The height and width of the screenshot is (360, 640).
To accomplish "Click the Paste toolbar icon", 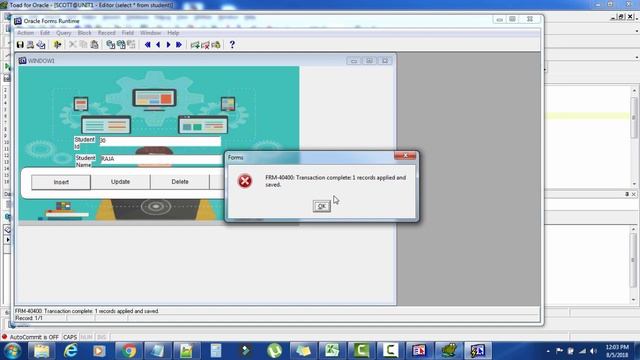I will coord(94,44).
